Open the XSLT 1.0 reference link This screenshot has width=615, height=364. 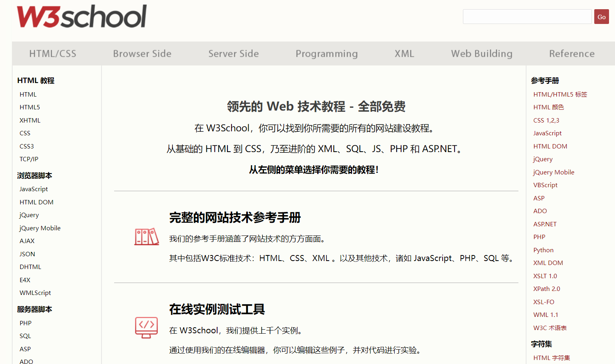click(x=545, y=276)
